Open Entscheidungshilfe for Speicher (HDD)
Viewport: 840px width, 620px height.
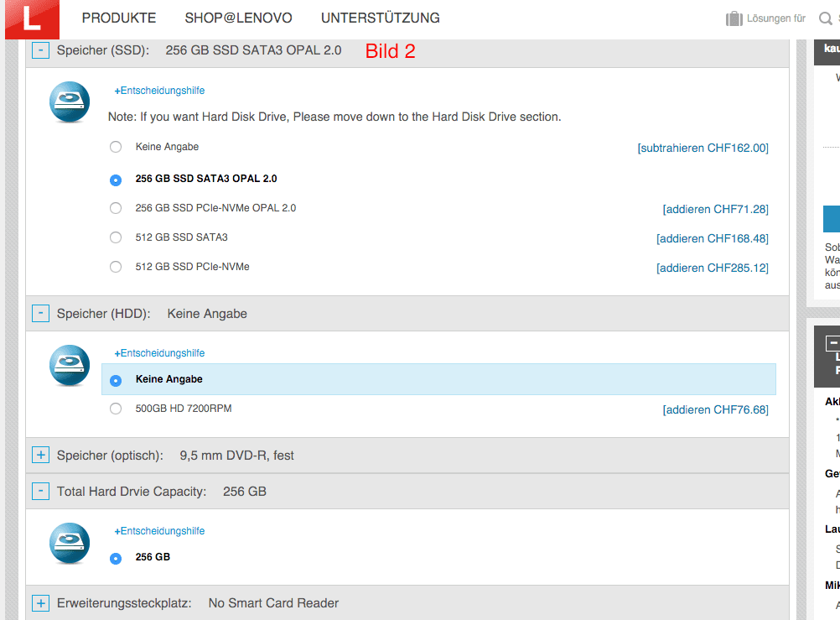[159, 353]
